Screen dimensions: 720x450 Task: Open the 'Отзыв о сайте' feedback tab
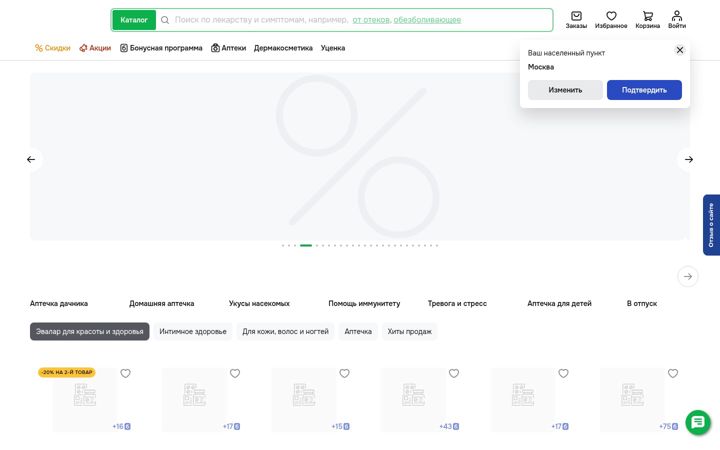pos(711,225)
